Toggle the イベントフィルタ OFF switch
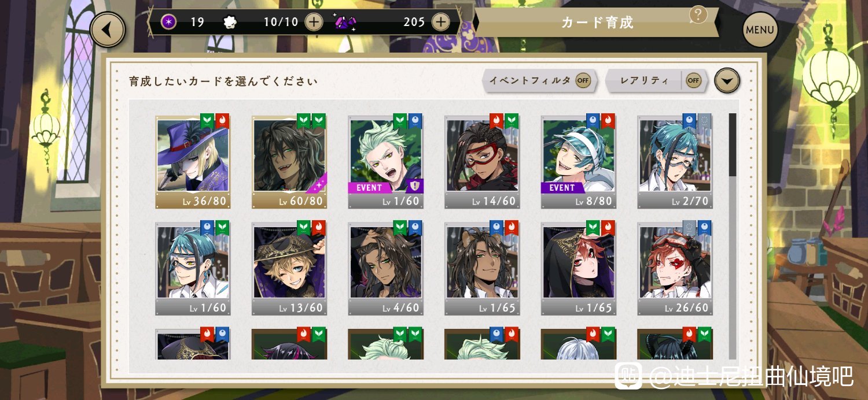The width and height of the screenshot is (868, 400). 583,81
